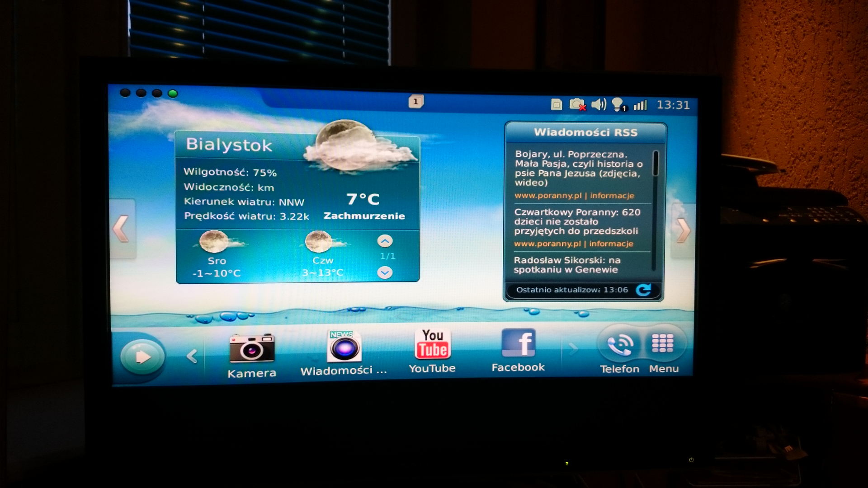Select the green page indicator dot
This screenshot has height=488, width=868.
(x=173, y=94)
